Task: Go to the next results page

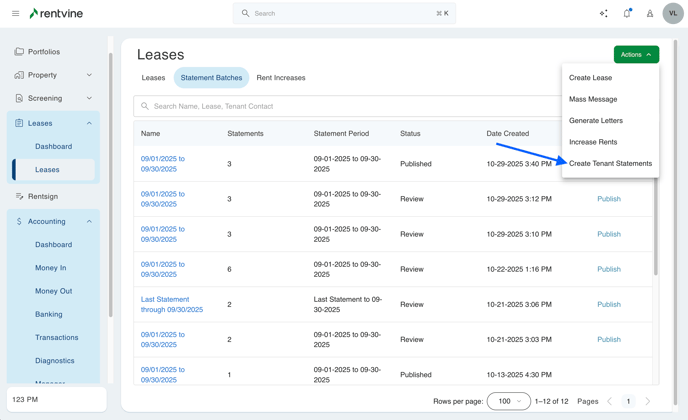Action: 647,401
